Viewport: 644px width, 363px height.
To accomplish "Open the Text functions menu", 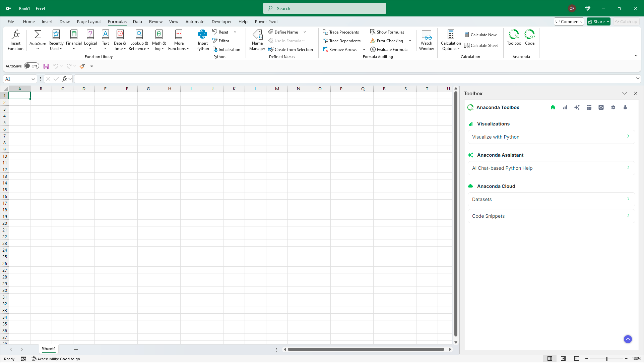I will [x=105, y=40].
